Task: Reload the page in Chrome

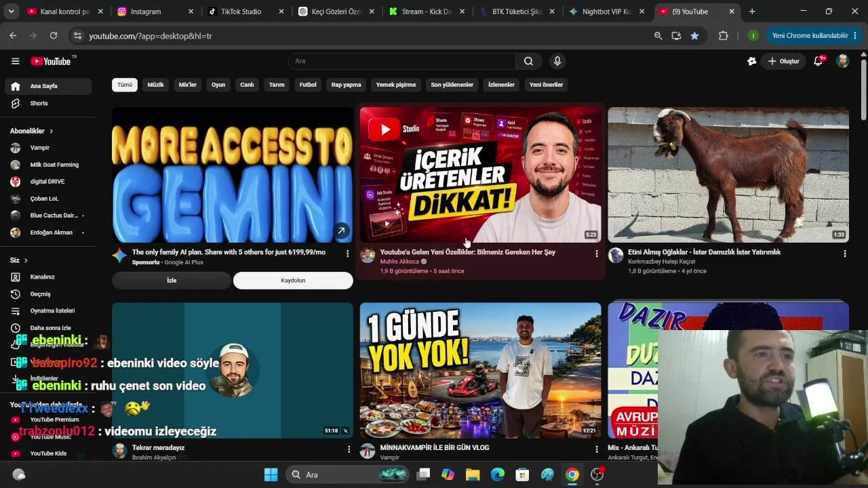Action: [x=54, y=36]
